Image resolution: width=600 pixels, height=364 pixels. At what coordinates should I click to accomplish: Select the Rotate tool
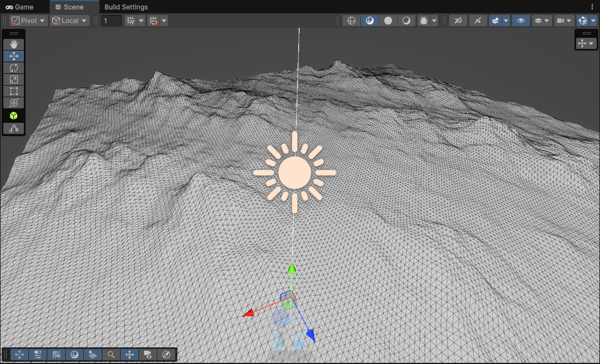(14, 68)
